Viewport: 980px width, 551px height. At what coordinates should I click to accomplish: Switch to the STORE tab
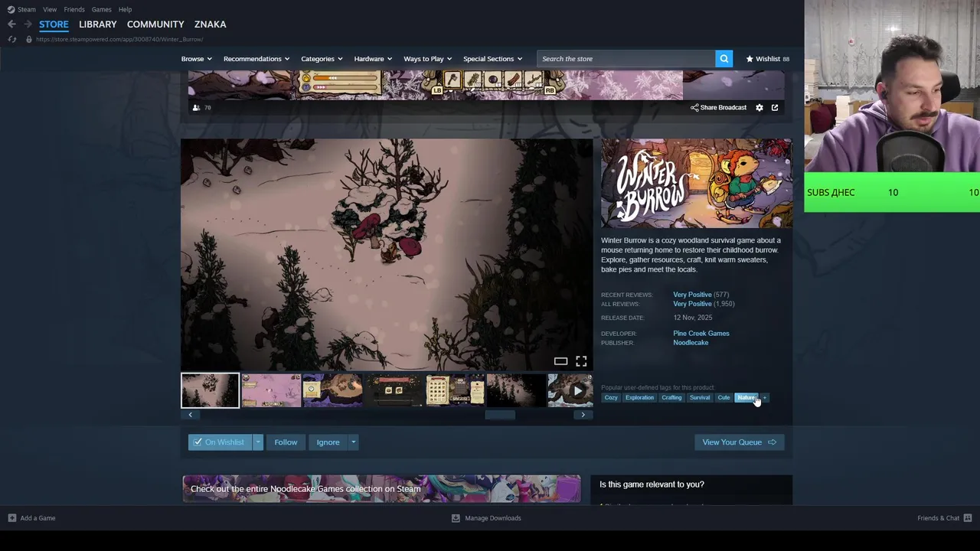click(x=54, y=24)
